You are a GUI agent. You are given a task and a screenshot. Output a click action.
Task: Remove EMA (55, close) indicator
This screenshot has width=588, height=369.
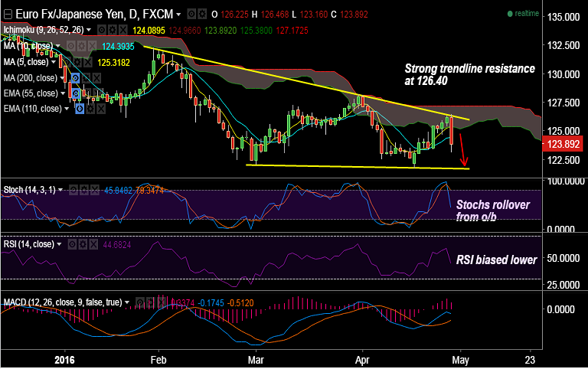point(96,93)
